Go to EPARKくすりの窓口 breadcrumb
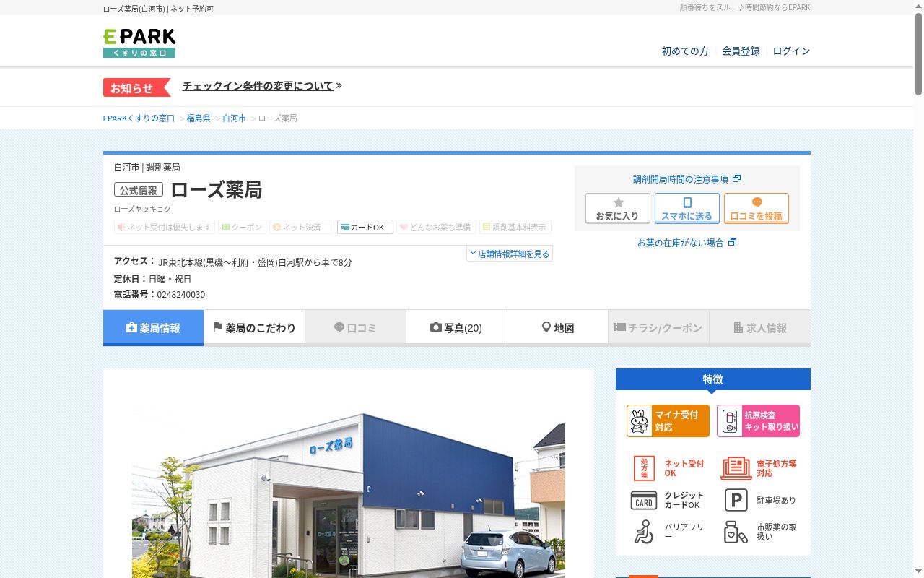Viewport: 924px width, 578px height. click(x=139, y=118)
